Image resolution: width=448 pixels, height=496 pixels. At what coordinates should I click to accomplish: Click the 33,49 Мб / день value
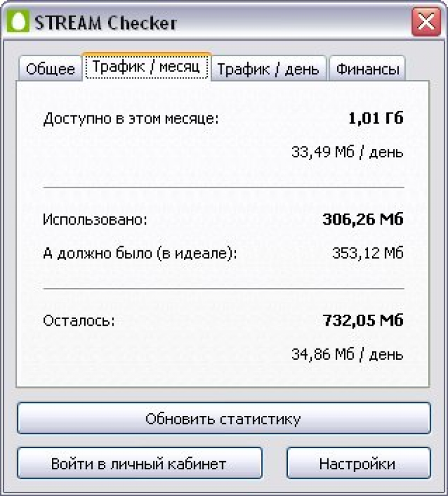[x=347, y=152]
